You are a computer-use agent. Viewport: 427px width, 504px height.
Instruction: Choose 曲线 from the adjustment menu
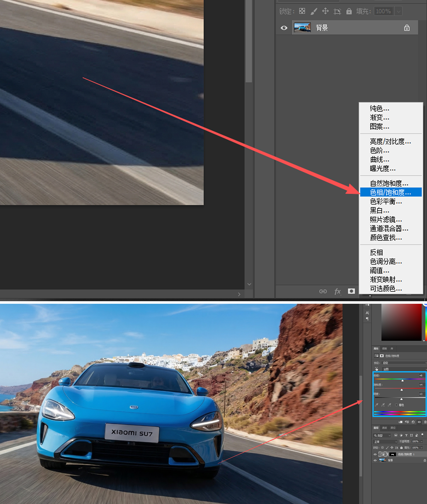click(x=380, y=160)
